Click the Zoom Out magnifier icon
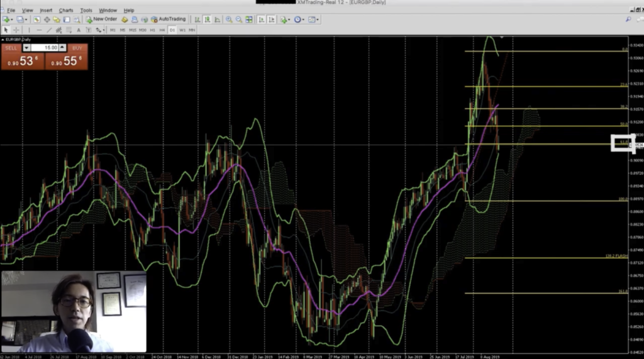 pos(238,19)
